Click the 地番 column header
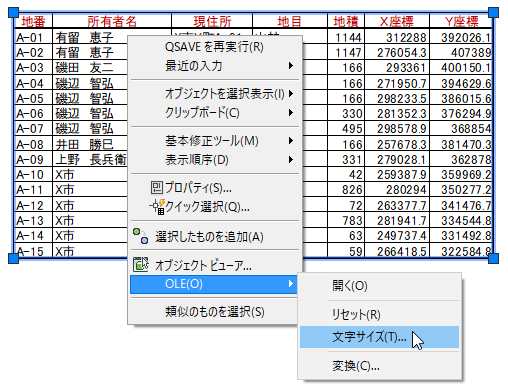 tap(33, 21)
